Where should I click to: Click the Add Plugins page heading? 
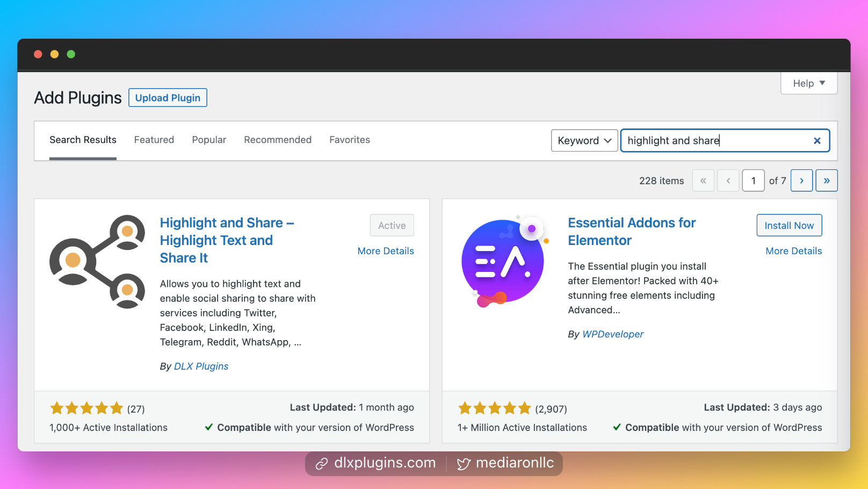tap(78, 98)
